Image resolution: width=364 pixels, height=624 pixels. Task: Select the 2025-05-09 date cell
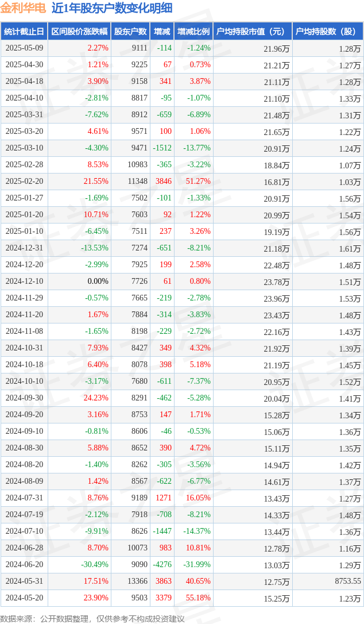pyautogui.click(x=24, y=48)
